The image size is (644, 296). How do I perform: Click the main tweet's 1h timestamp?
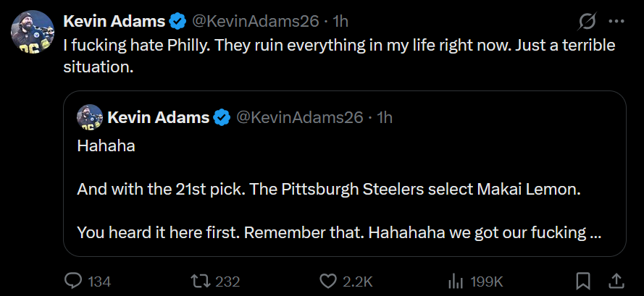tap(340, 21)
